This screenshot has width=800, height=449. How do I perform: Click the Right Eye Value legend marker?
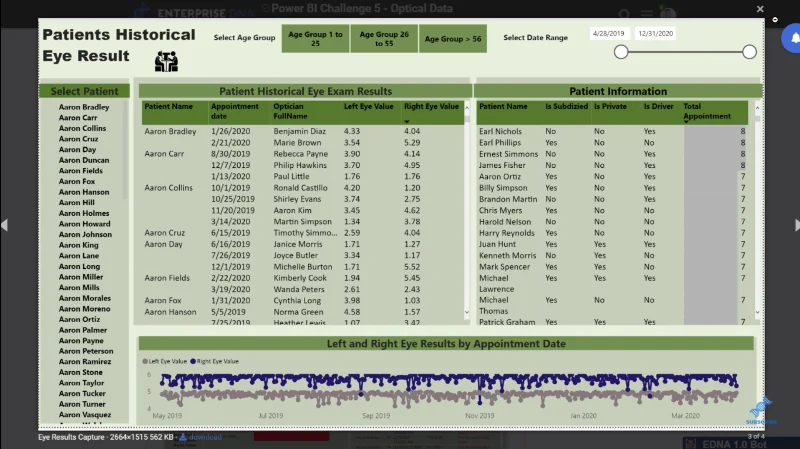tap(193, 361)
